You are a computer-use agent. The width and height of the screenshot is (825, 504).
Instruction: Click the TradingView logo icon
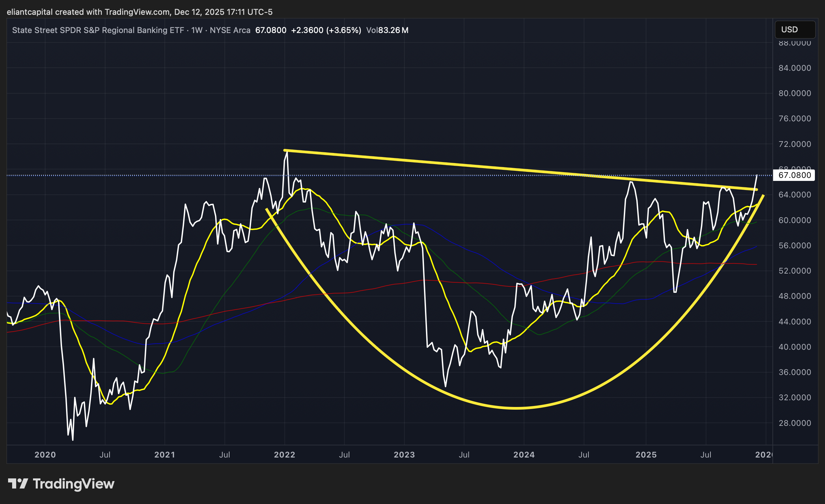[x=18, y=484]
